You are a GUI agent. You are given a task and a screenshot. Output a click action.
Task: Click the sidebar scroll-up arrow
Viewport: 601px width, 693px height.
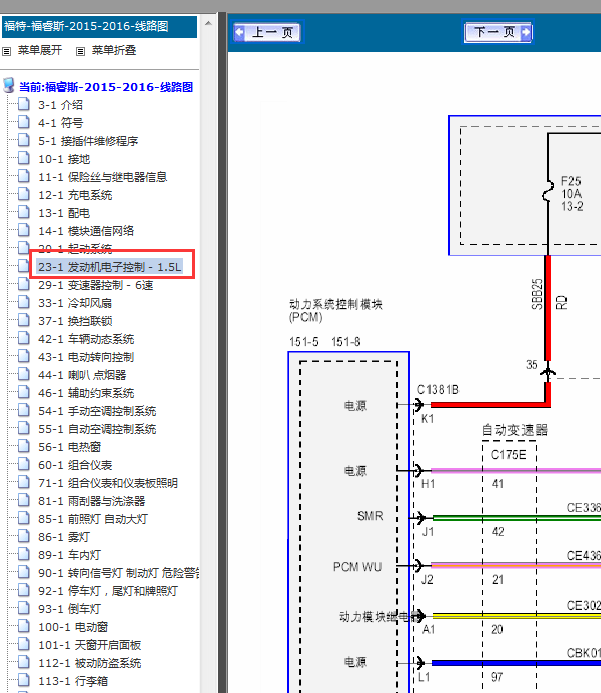click(x=208, y=23)
